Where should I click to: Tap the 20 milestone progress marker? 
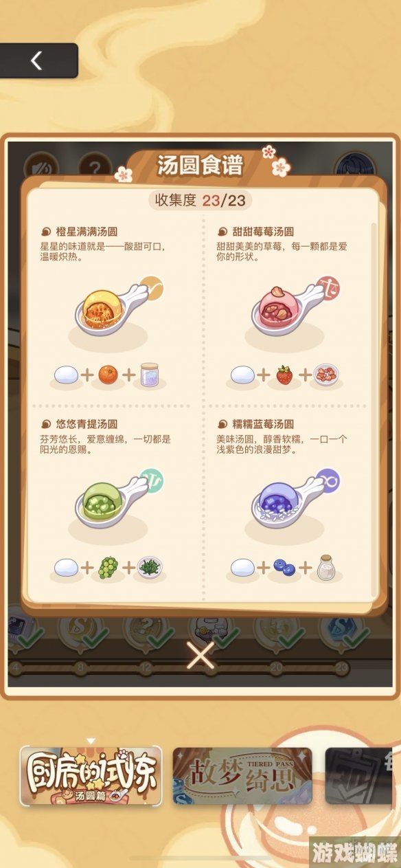[x=275, y=667]
